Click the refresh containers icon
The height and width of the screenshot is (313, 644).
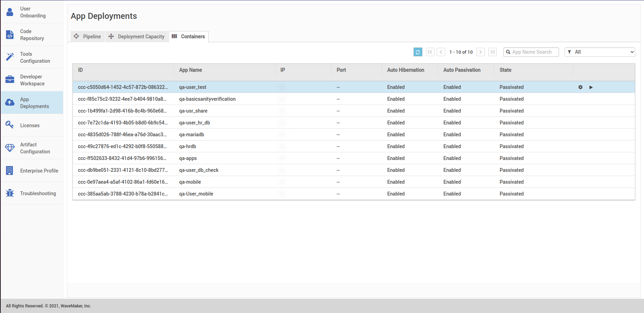click(x=418, y=52)
